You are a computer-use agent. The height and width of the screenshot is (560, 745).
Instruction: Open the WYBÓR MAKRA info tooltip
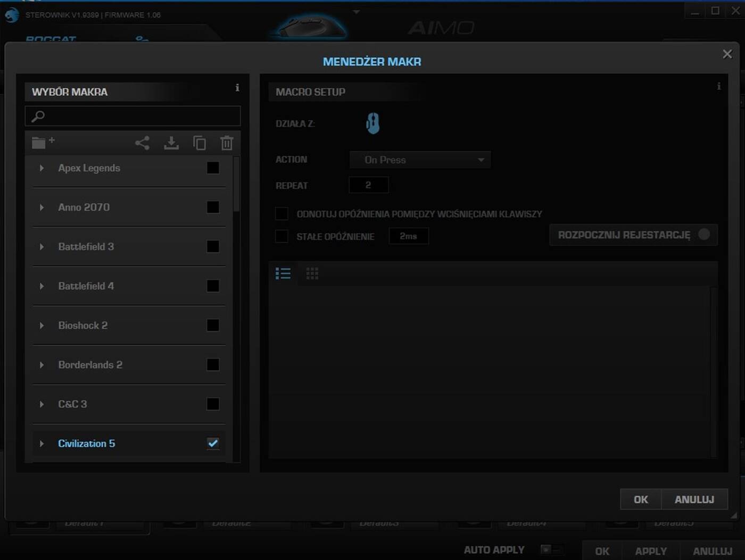point(238,88)
